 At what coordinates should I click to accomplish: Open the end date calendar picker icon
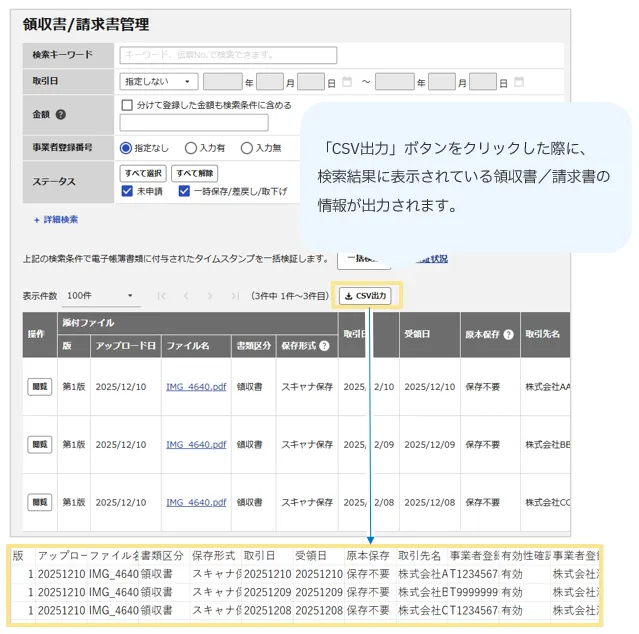tap(519, 82)
